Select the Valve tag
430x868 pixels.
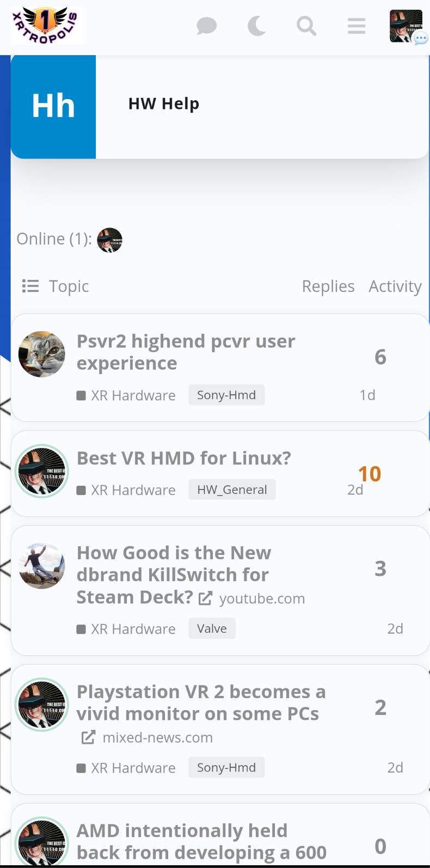coord(212,628)
